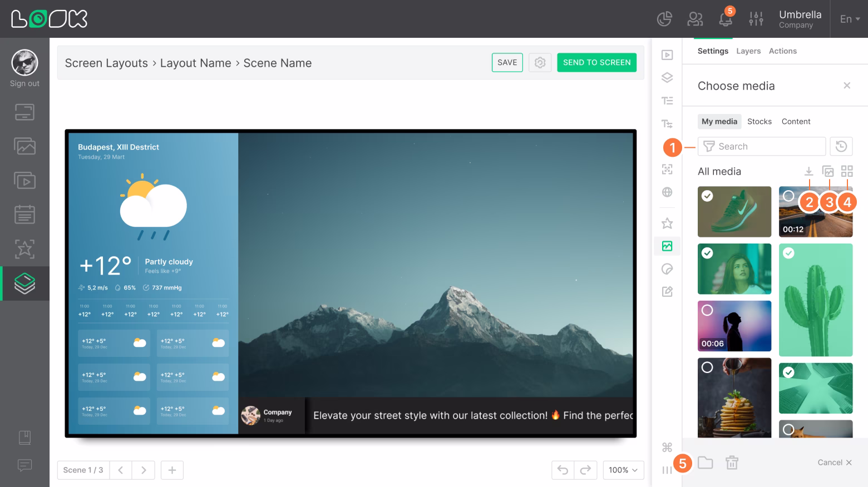Switch to the Settings tab
This screenshot has width=868, height=487.
coord(713,51)
